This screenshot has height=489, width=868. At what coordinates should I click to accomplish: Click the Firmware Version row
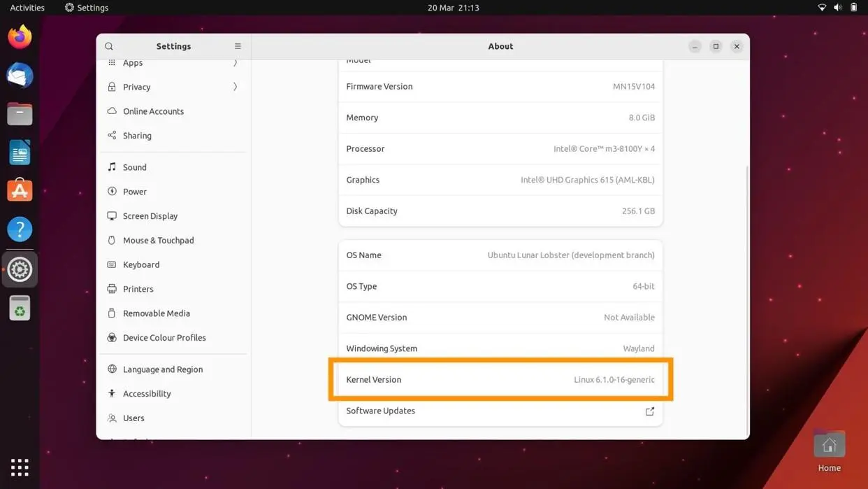[500, 87]
